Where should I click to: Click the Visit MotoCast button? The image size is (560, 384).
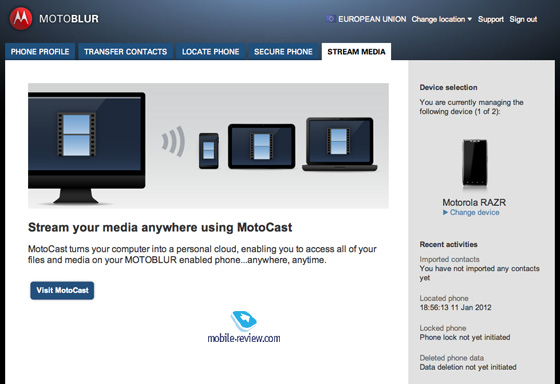tap(62, 290)
